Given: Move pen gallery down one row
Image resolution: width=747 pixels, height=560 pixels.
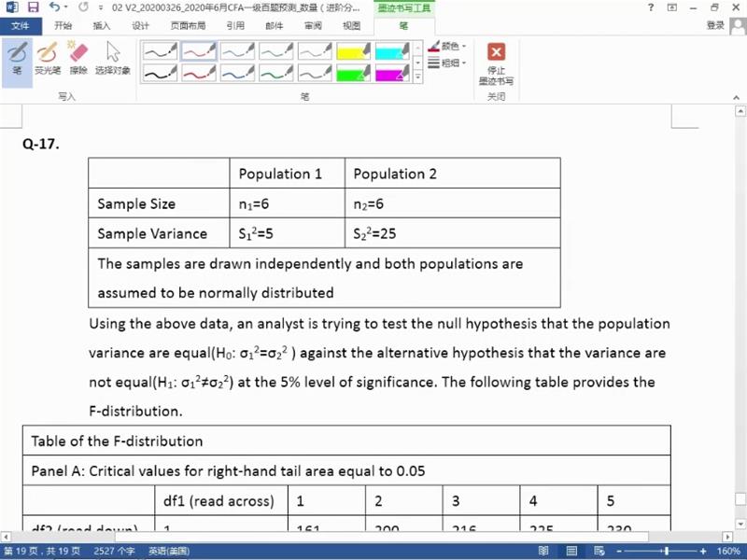Looking at the screenshot, I should point(417,63).
